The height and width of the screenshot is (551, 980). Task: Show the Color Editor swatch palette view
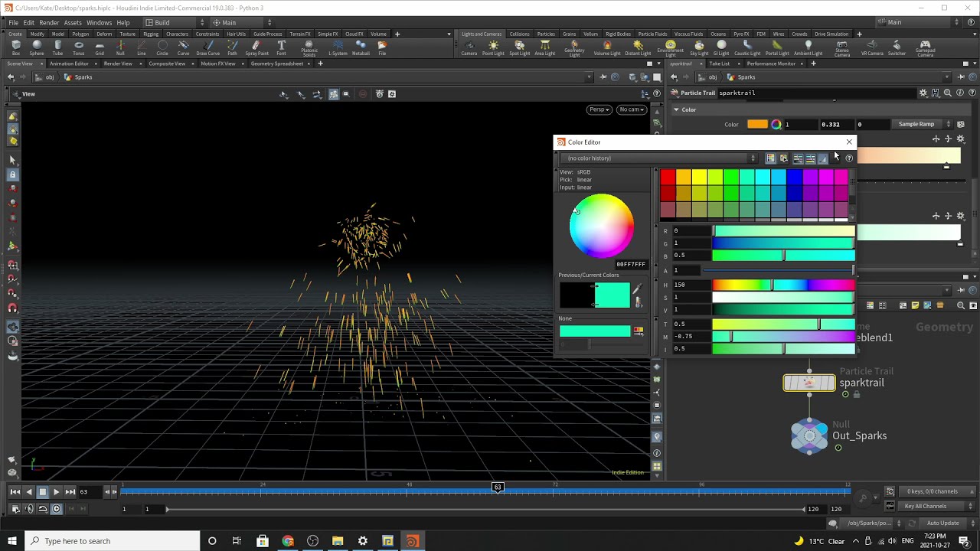tap(770, 158)
